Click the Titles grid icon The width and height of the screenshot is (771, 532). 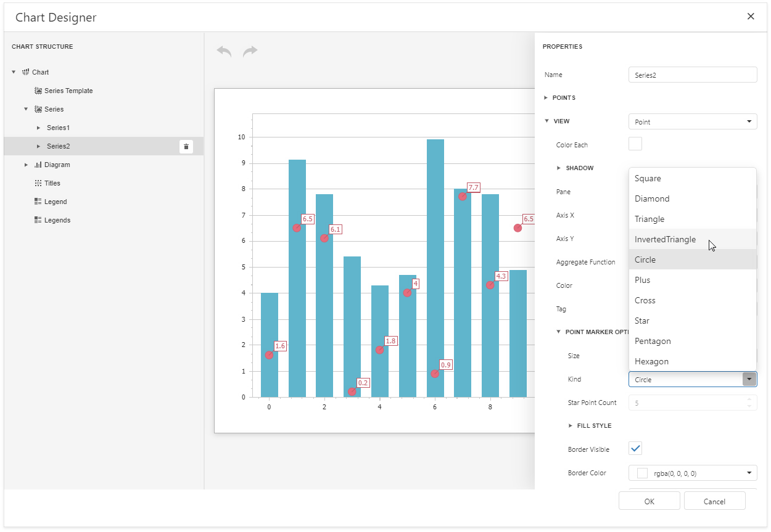(x=38, y=183)
